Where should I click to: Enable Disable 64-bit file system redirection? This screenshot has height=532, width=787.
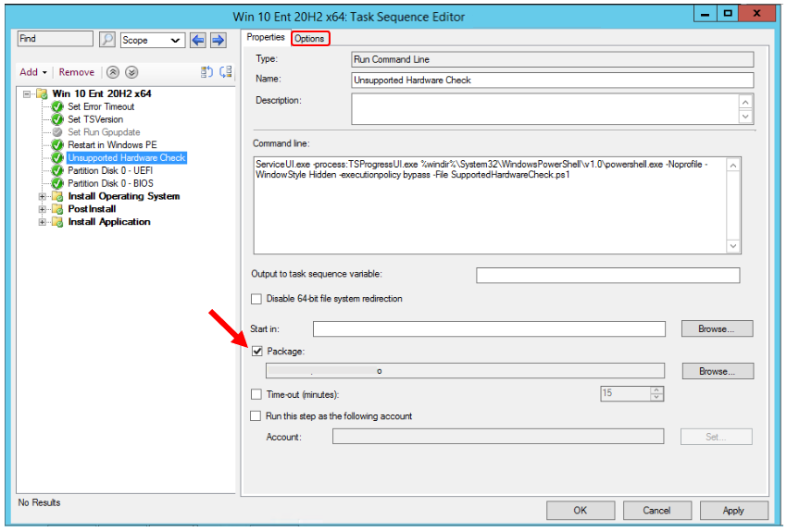(x=256, y=299)
